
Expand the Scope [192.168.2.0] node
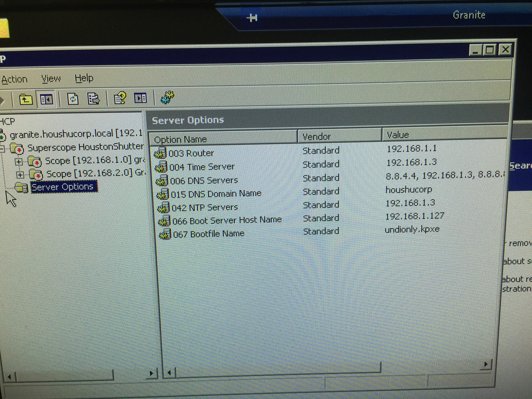(20, 175)
